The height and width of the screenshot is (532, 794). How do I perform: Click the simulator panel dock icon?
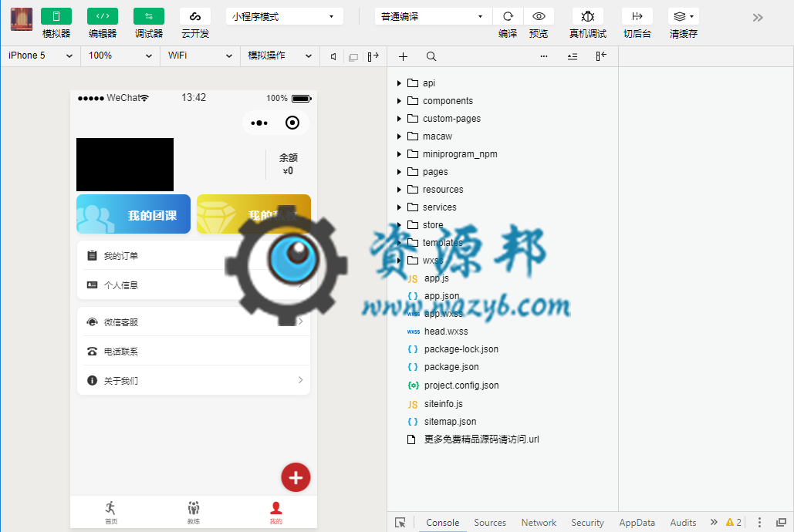[373, 57]
